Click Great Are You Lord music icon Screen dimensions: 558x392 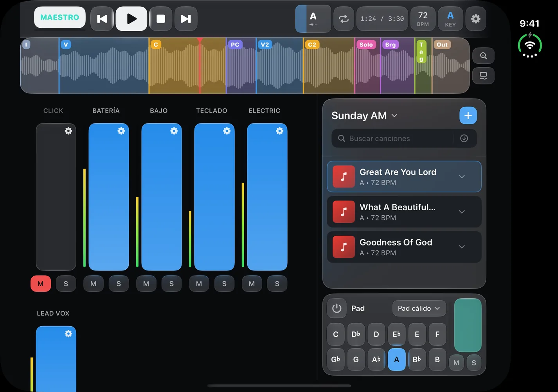(344, 177)
